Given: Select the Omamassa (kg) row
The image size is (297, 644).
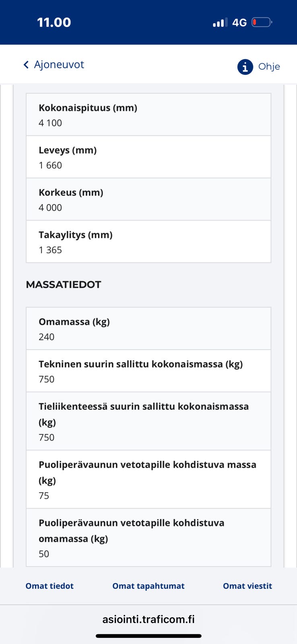Looking at the screenshot, I should pyautogui.click(x=148, y=328).
